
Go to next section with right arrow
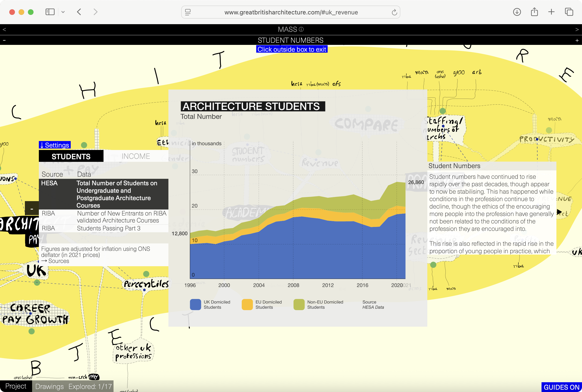click(577, 29)
